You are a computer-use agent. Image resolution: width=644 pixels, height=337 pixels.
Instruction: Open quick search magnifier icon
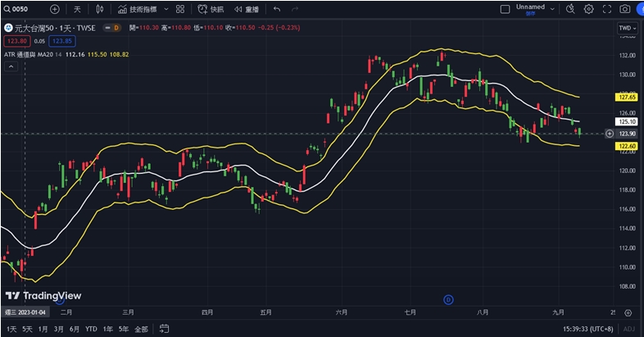point(570,9)
